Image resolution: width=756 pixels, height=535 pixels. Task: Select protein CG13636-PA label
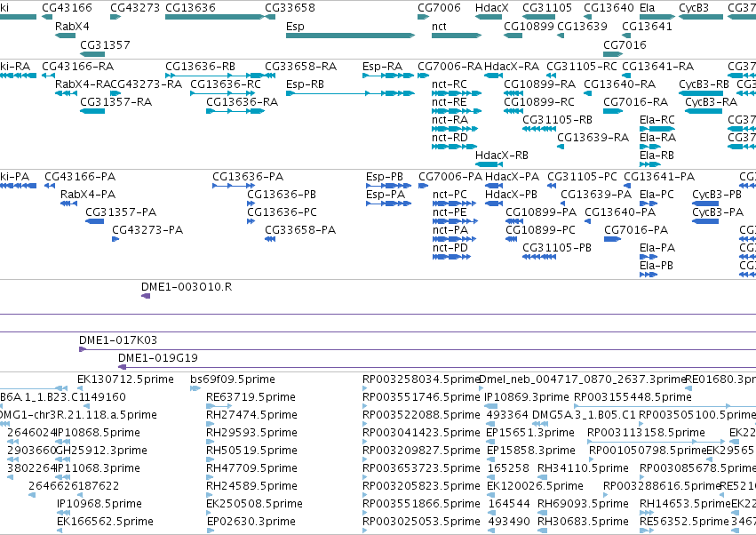coord(248,177)
